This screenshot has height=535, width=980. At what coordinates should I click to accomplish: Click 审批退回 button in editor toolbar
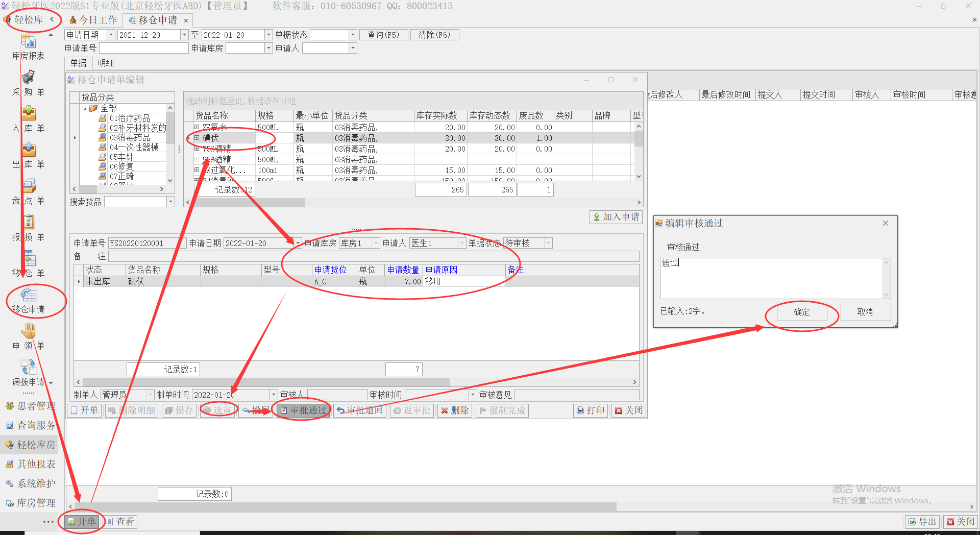click(x=359, y=410)
